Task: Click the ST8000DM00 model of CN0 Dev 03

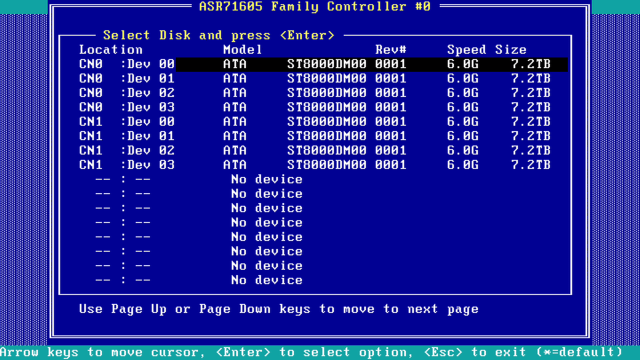Action: (327, 107)
